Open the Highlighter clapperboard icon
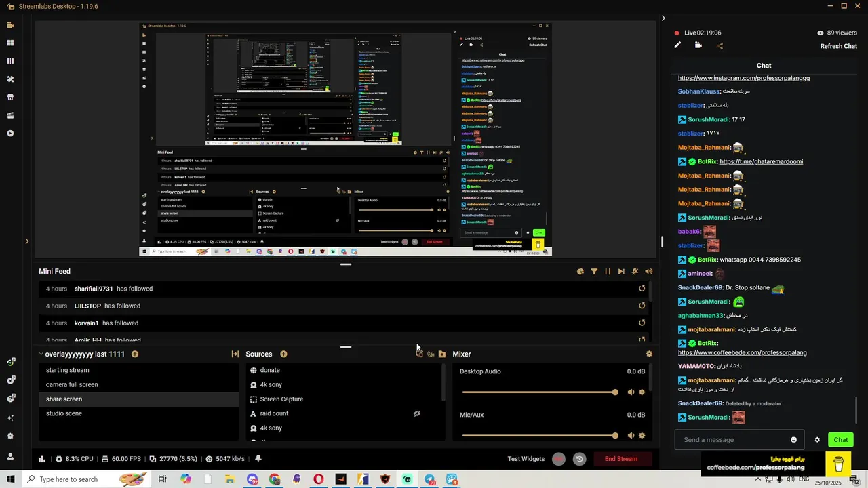This screenshot has width=868, height=488. 10,115
